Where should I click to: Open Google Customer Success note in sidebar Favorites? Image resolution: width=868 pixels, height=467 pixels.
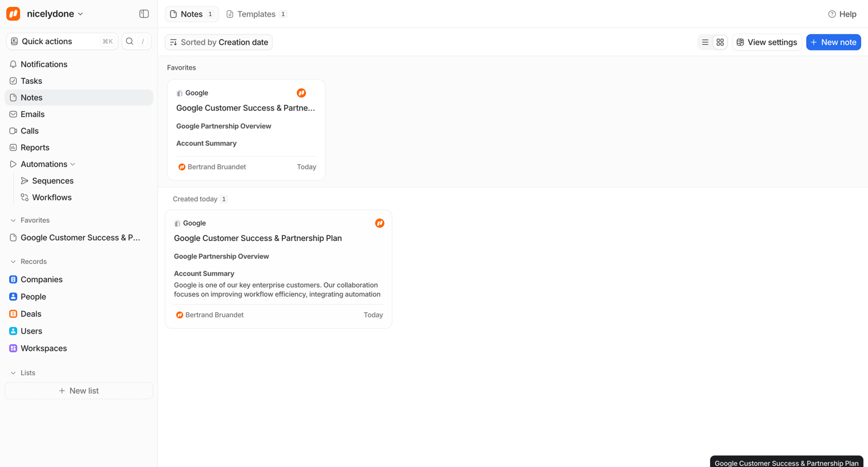coord(79,238)
